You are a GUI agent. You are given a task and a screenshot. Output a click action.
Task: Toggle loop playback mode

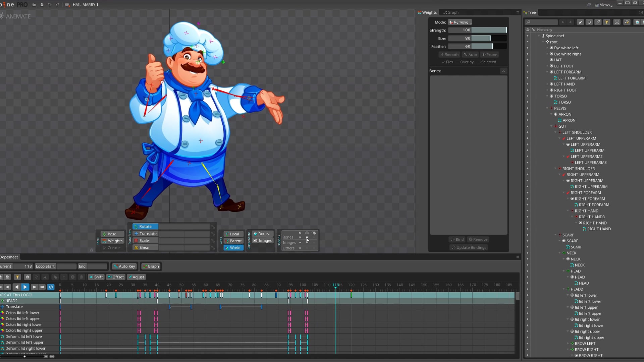(x=51, y=287)
